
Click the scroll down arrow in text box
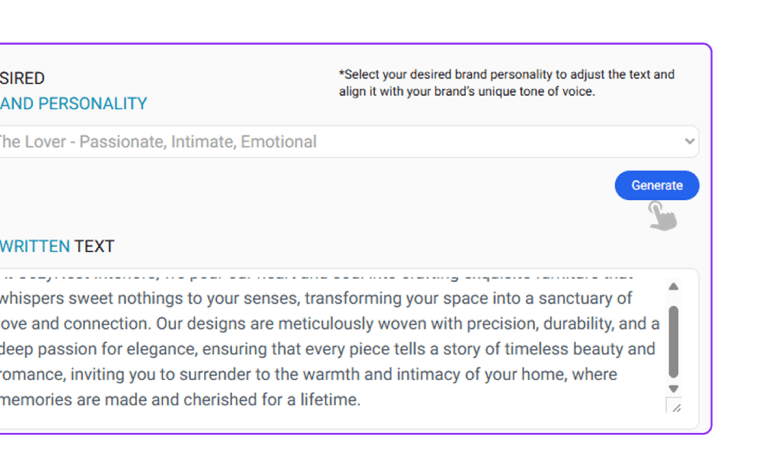coord(673,388)
